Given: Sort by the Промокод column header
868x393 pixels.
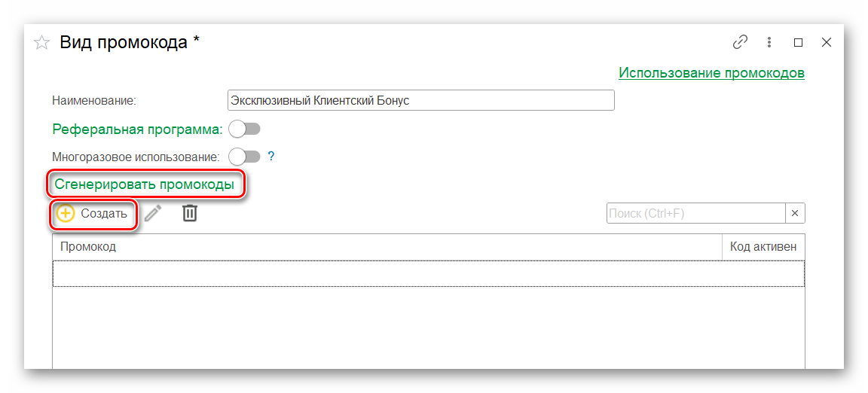Looking at the screenshot, I should coord(387,247).
